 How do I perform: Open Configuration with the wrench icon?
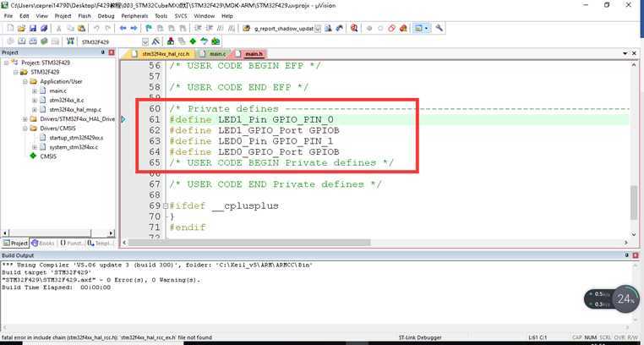point(439,29)
